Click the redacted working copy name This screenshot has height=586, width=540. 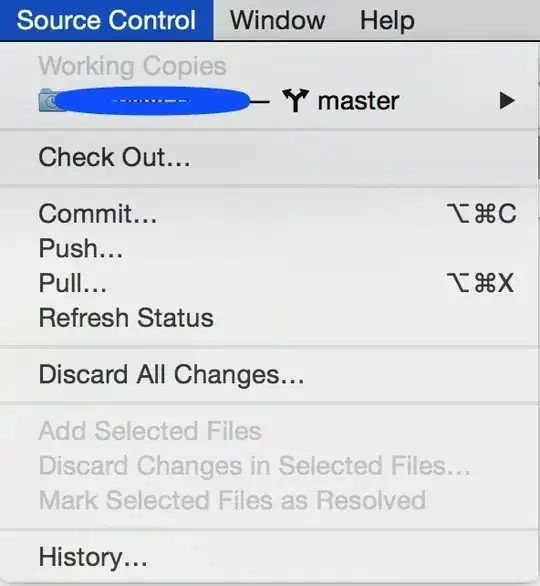[152, 101]
